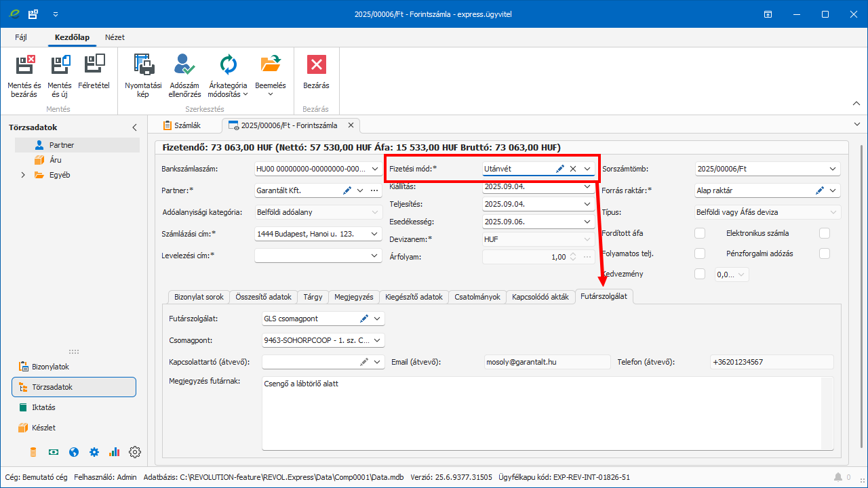The width and height of the screenshot is (868, 488).
Task: Click the Mentés és új icon
Action: click(x=60, y=65)
